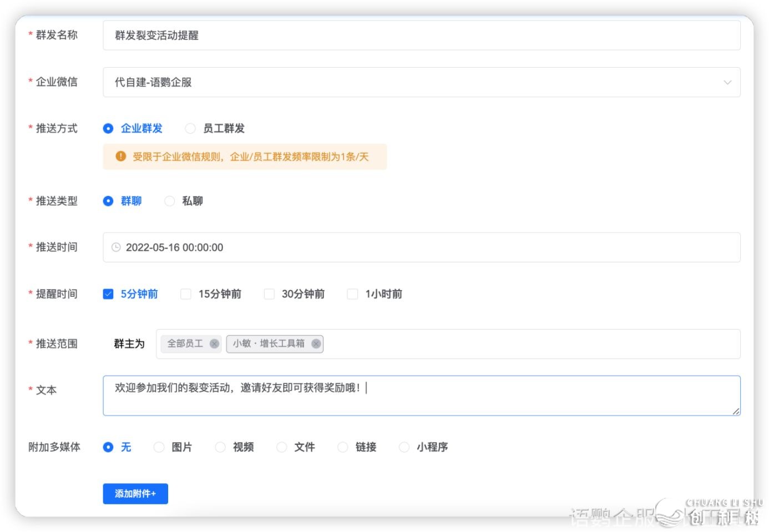Uncheck the 5分钟前 reminder
The height and width of the screenshot is (532, 769).
pos(108,294)
